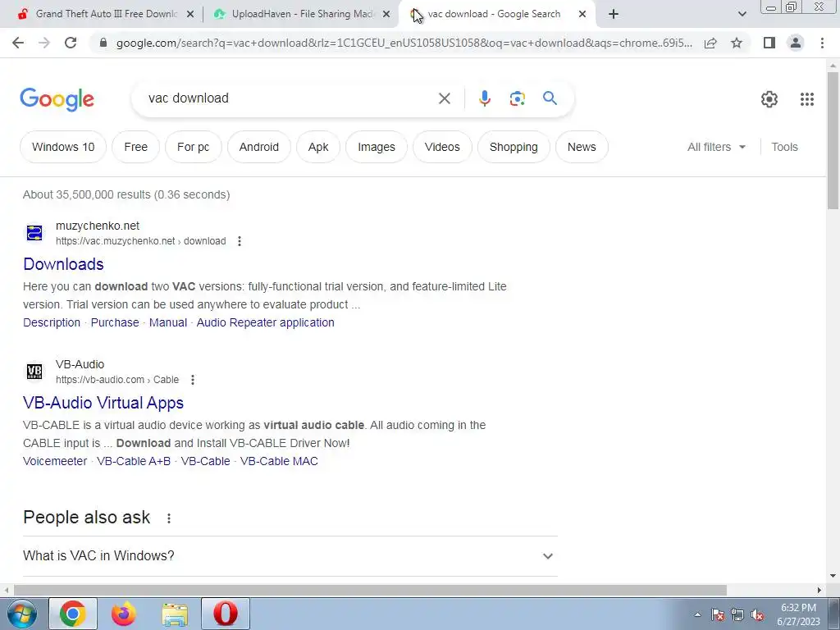This screenshot has height=630, width=840.
Task: Open the Purchase sitelink
Action: click(115, 322)
